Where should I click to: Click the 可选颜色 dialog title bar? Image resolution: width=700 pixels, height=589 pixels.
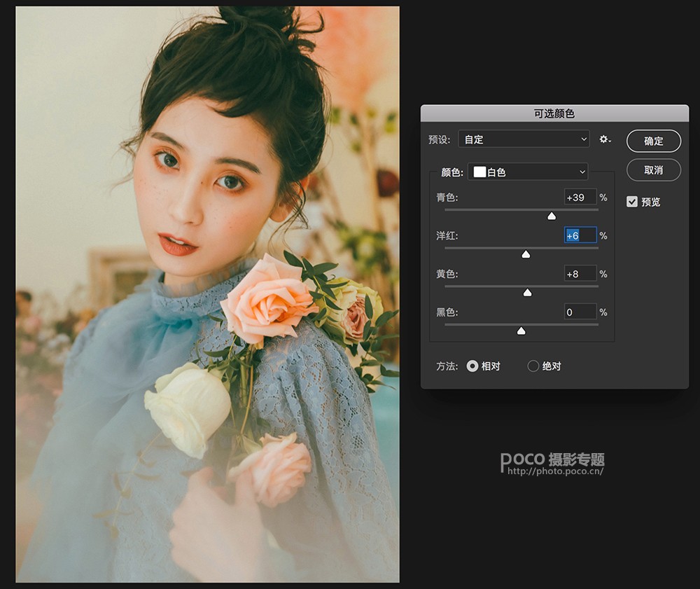(554, 113)
